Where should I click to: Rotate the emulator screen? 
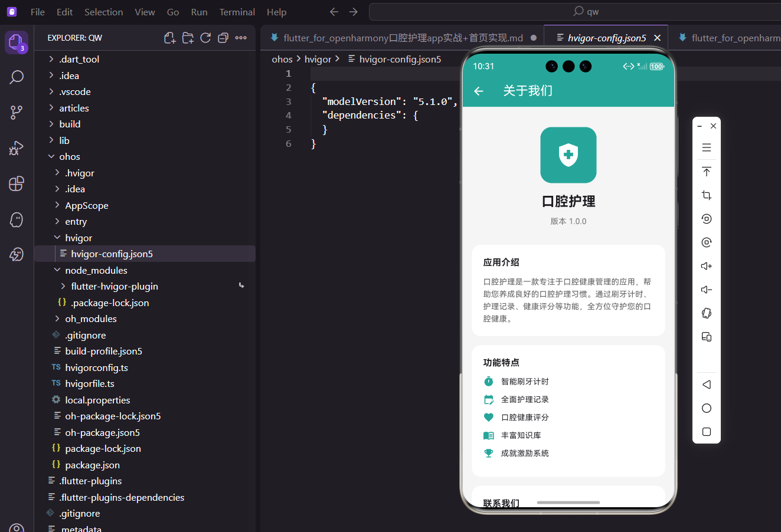coord(706,313)
